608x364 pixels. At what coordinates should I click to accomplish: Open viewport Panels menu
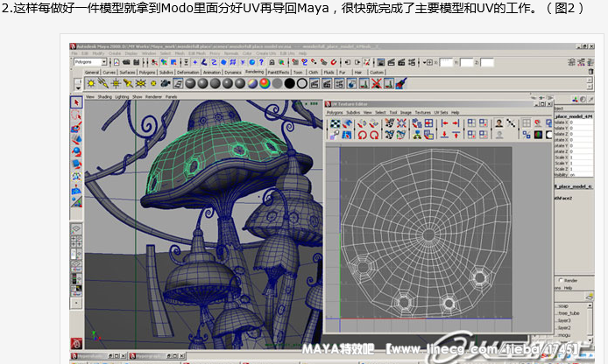[x=171, y=97]
